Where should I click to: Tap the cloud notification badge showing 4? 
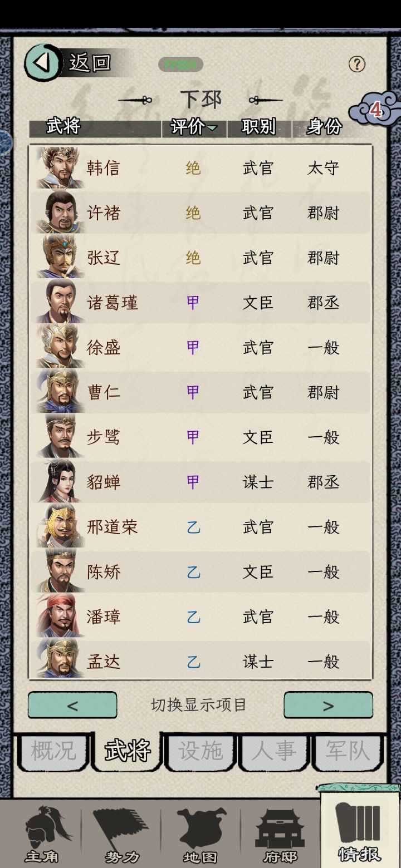[375, 111]
